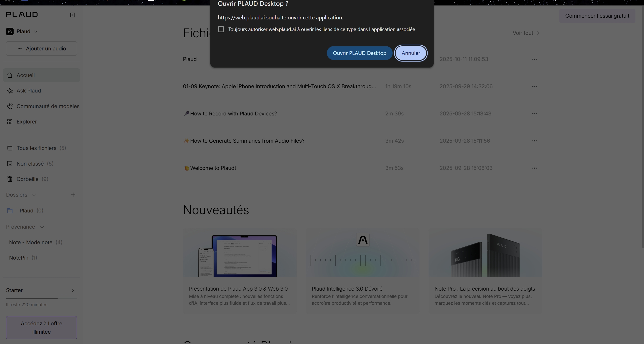The image size is (644, 344).
Task: Add a new folder with the Dossiers plus icon
Action: click(x=73, y=195)
